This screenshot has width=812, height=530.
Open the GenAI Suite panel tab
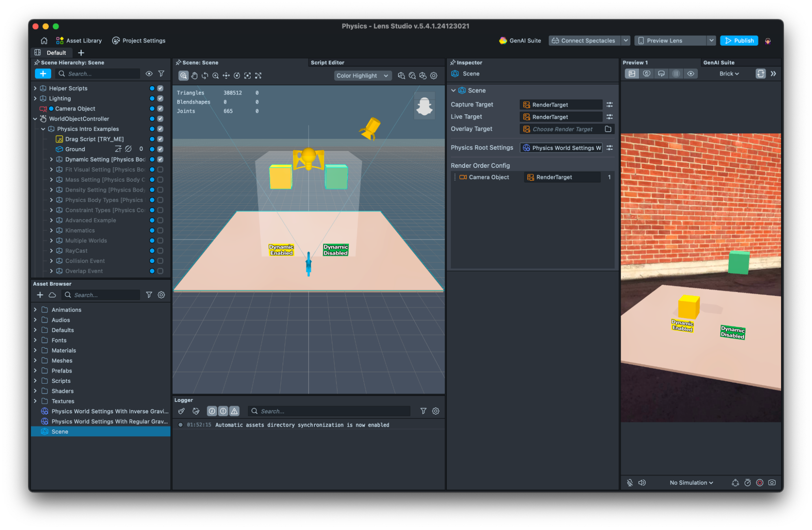click(x=719, y=63)
